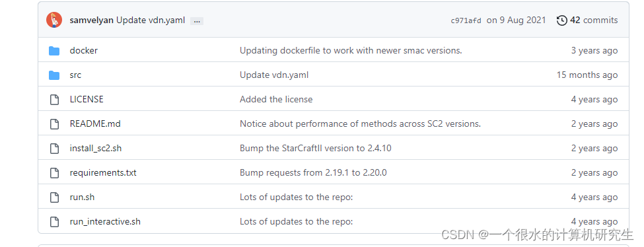Expand the commit message ellipsis button
The width and height of the screenshot is (644, 247).
pyautogui.click(x=197, y=21)
